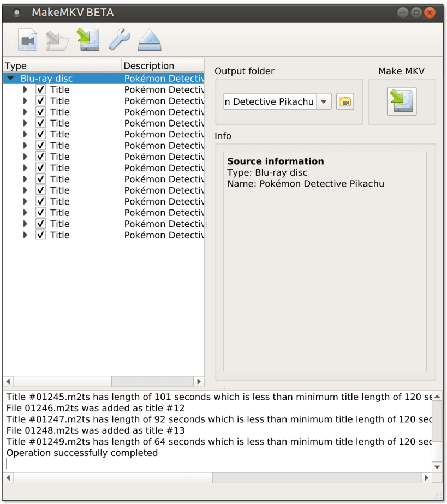Enable the checkbox of the tenth Title

(x=40, y=190)
